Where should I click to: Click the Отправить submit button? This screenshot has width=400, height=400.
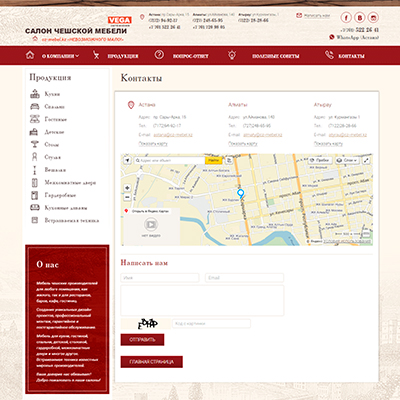point(142,340)
